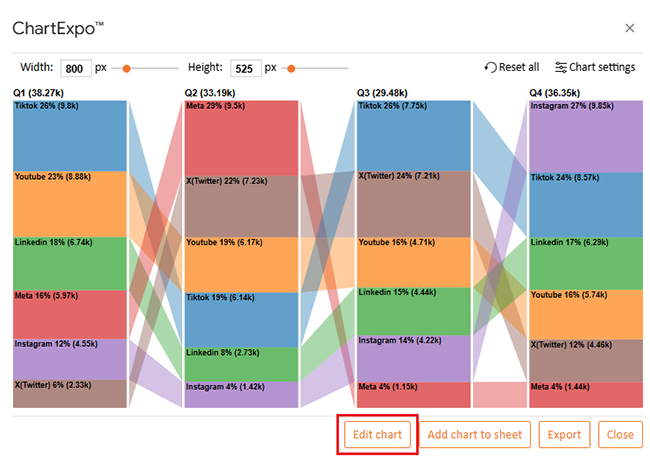Click the Q3 Linkedin 15% segment

414,311
